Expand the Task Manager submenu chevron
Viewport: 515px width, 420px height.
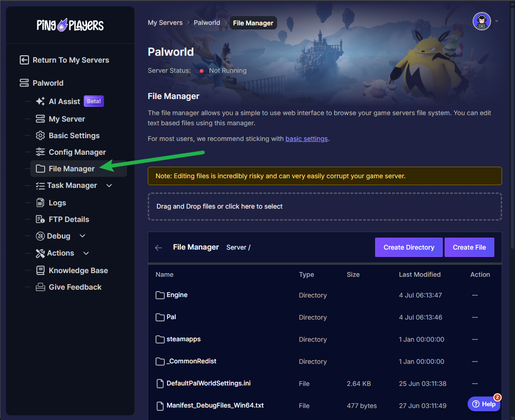click(x=109, y=186)
